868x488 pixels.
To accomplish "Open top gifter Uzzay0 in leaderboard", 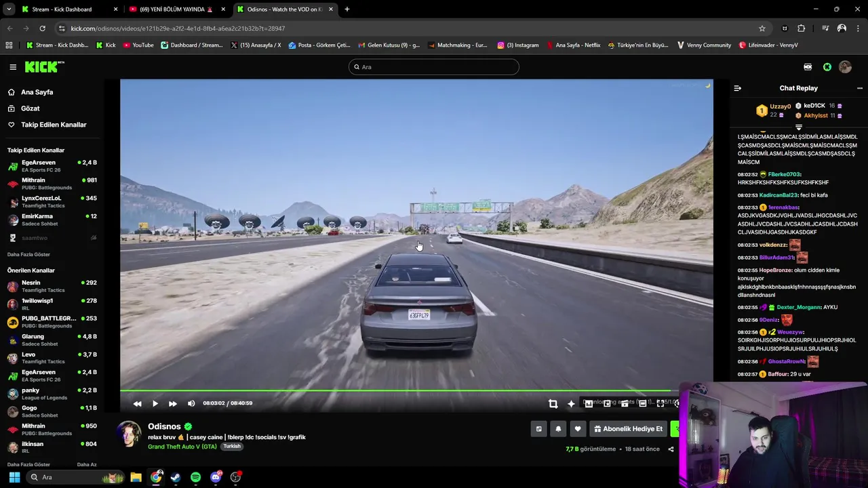I will (x=780, y=106).
